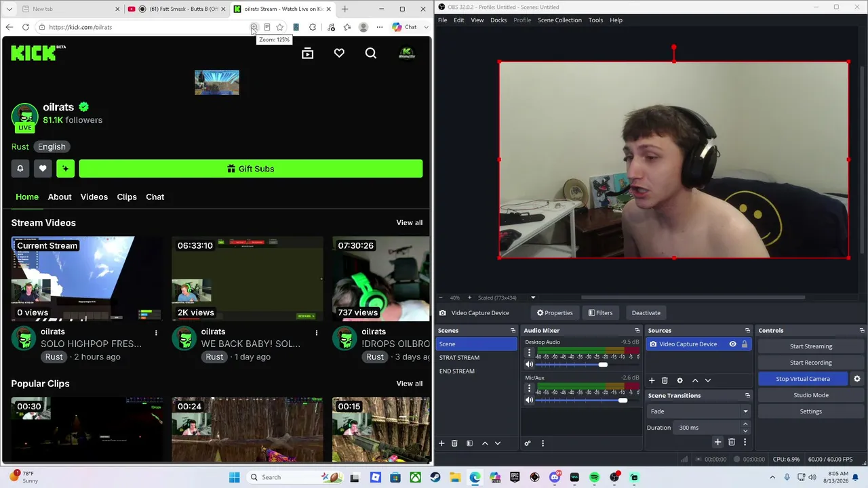Screen dimensions: 868x488
Task: Open Desktop Audio options menu dots
Action: (x=529, y=352)
